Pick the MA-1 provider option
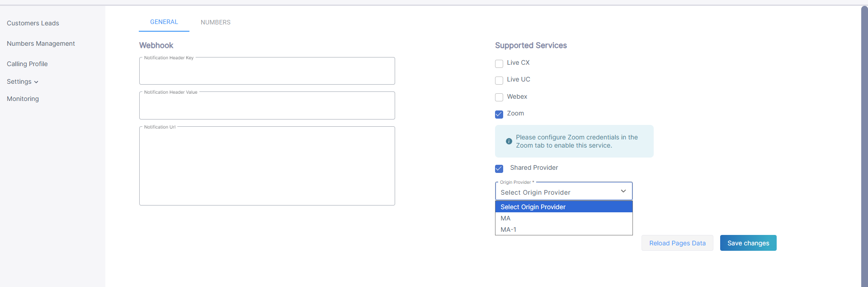 click(508, 230)
